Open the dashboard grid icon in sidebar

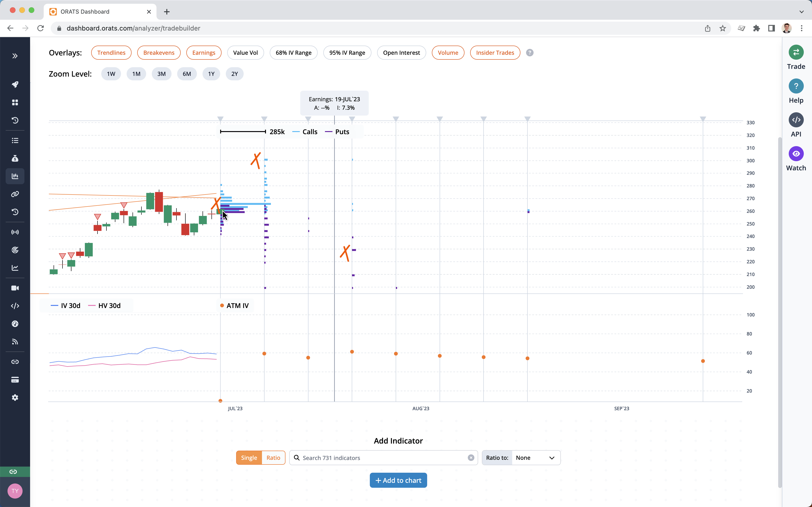15,102
